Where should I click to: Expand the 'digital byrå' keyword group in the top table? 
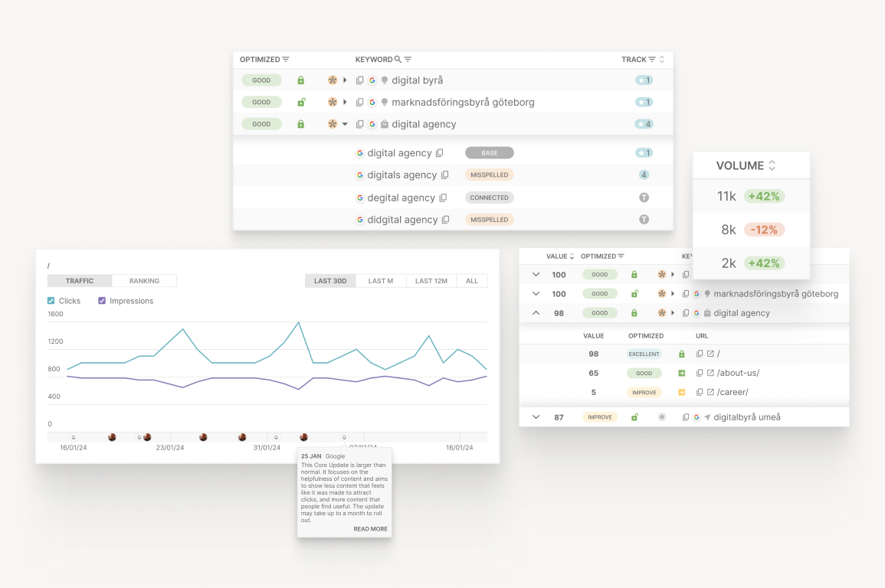coord(345,80)
